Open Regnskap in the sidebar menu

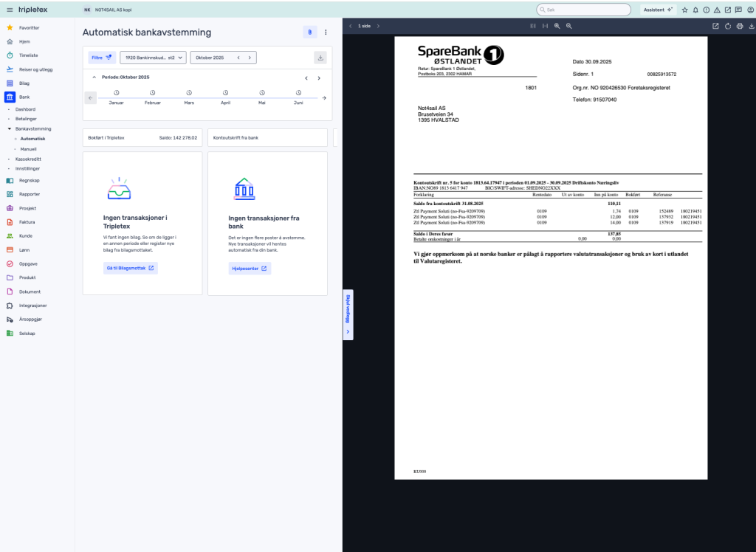tap(30, 180)
